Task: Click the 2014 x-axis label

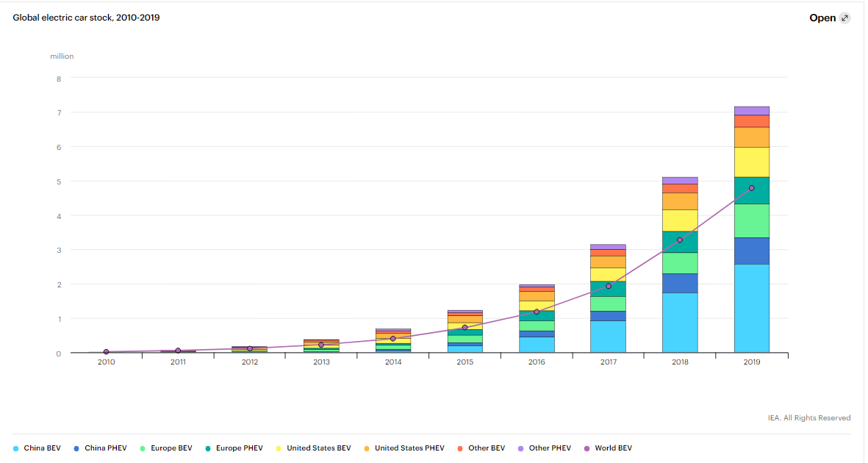Action: 393,362
